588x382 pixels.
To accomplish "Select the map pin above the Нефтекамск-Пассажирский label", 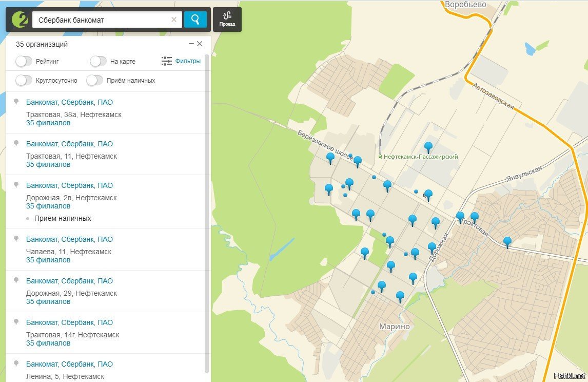I will click(428, 148).
